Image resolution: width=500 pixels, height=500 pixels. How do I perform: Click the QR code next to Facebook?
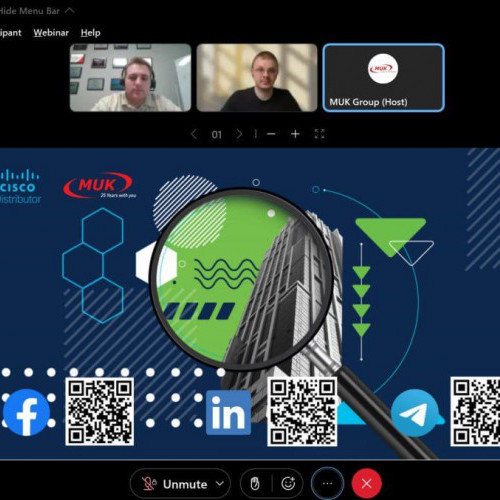click(x=100, y=412)
